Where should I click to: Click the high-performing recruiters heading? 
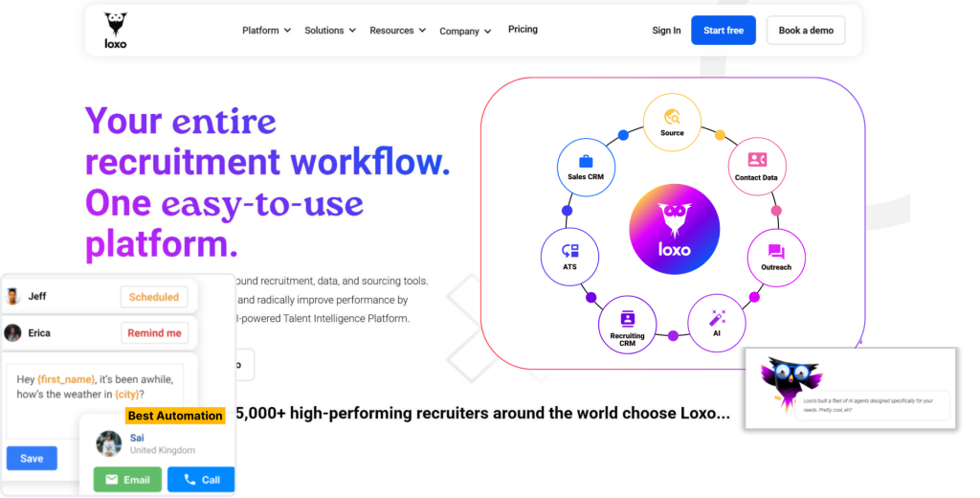[482, 413]
